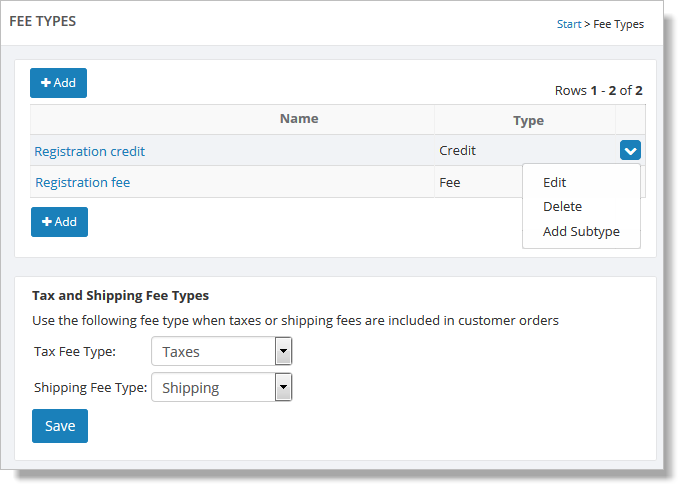Save the tax and shipping fee types
Image resolution: width=689 pixels, height=495 pixels.
pyautogui.click(x=60, y=426)
